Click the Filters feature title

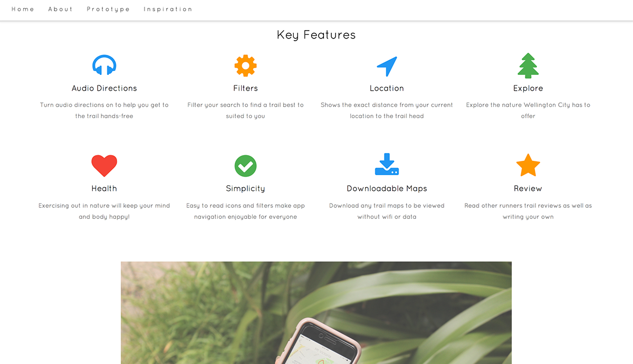point(245,88)
